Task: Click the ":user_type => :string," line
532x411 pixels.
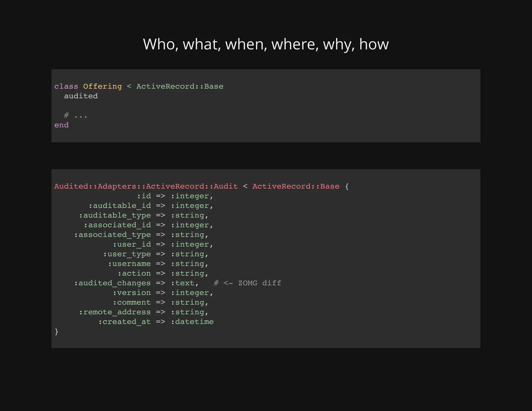Action: point(156,254)
